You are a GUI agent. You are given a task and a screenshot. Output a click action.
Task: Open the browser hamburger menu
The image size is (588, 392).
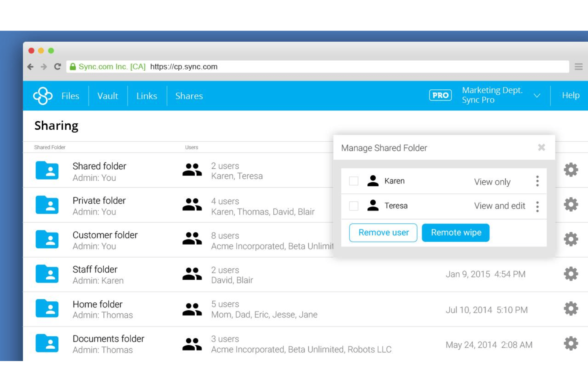(578, 67)
